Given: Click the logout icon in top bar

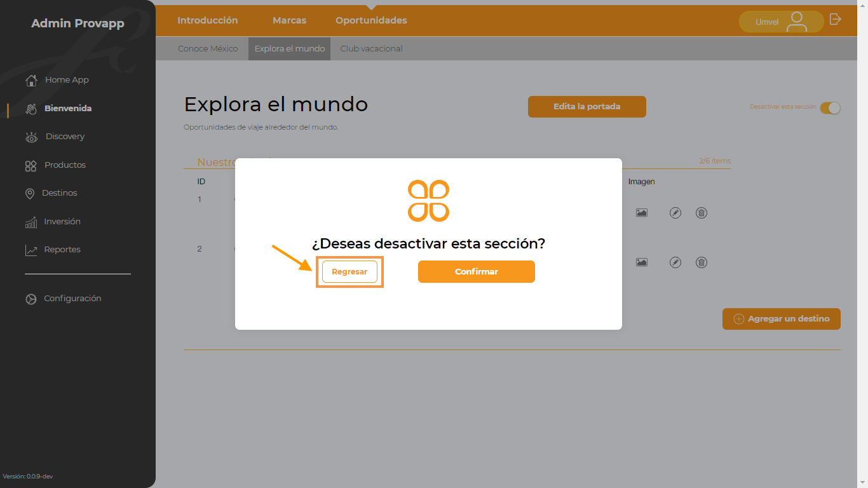Looking at the screenshot, I should pyautogui.click(x=836, y=19).
